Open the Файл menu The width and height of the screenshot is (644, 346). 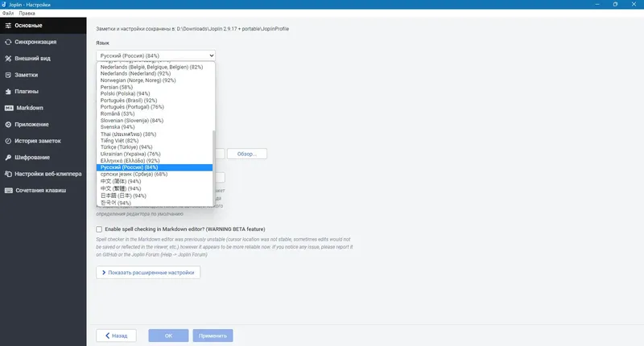[x=8, y=13]
